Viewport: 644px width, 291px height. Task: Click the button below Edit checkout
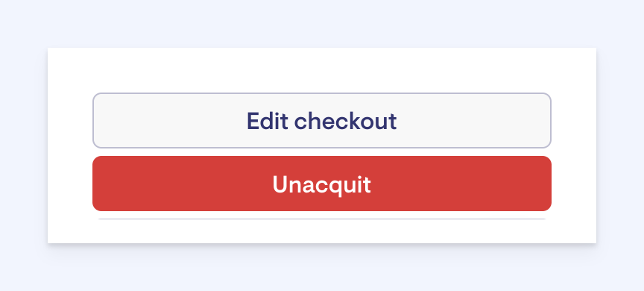pos(321,184)
